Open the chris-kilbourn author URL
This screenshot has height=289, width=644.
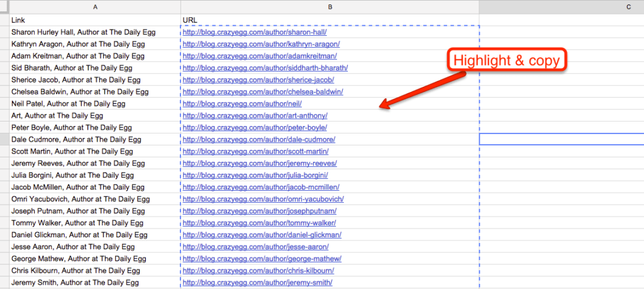click(x=258, y=271)
